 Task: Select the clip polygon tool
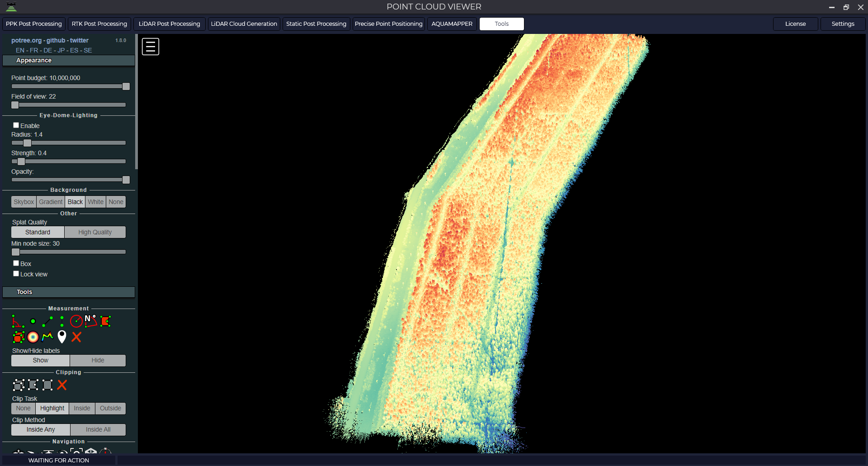33,385
